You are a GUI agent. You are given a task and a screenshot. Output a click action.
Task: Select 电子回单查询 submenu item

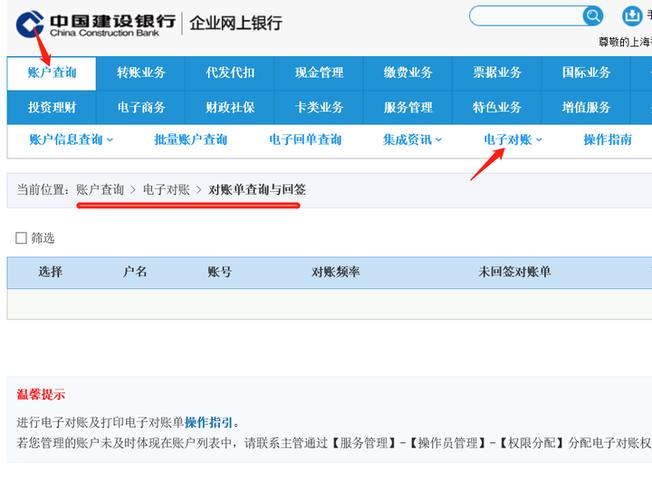305,139
